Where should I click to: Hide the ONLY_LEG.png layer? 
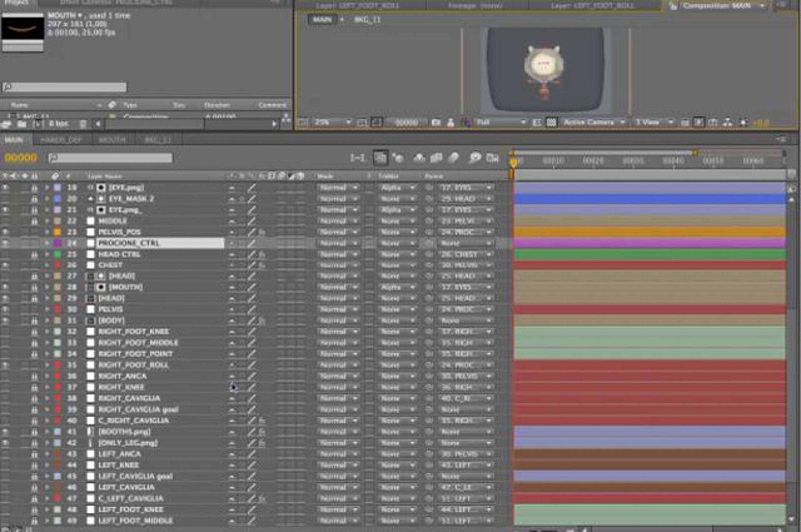click(5, 443)
